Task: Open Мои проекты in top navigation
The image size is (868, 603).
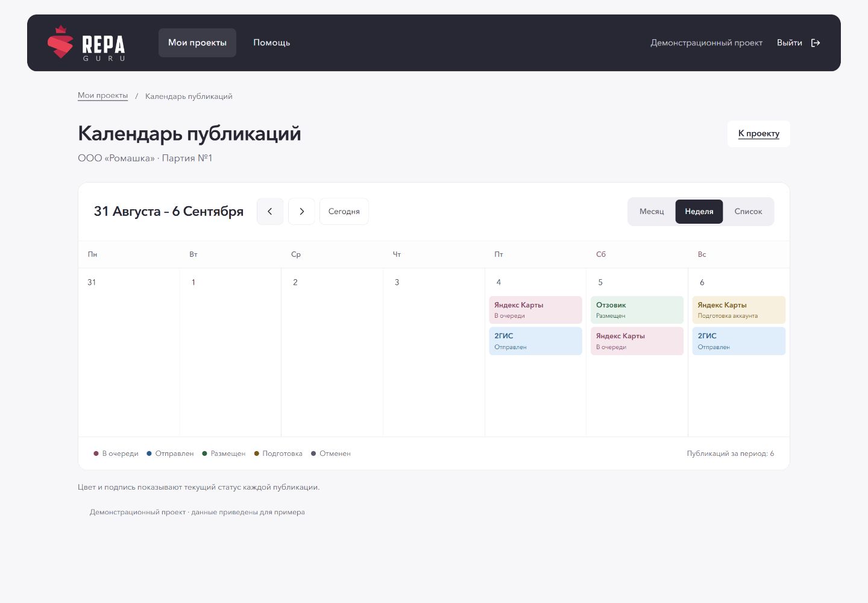Action: click(197, 43)
